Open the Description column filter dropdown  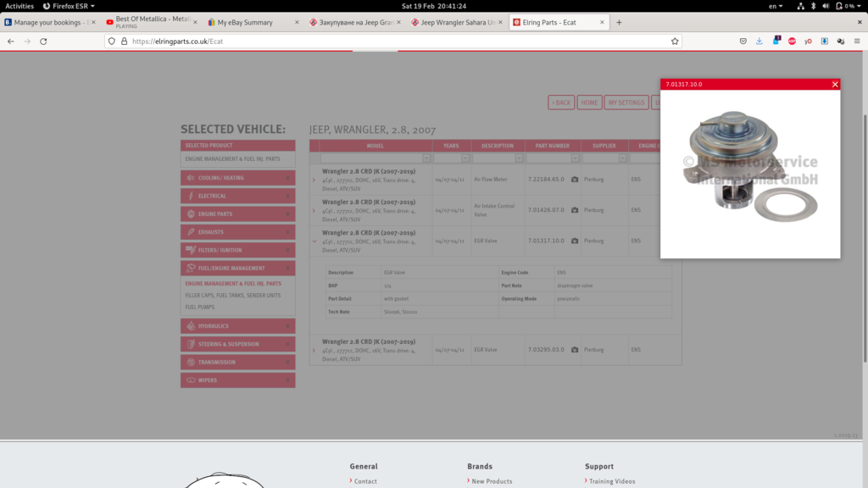coord(519,158)
